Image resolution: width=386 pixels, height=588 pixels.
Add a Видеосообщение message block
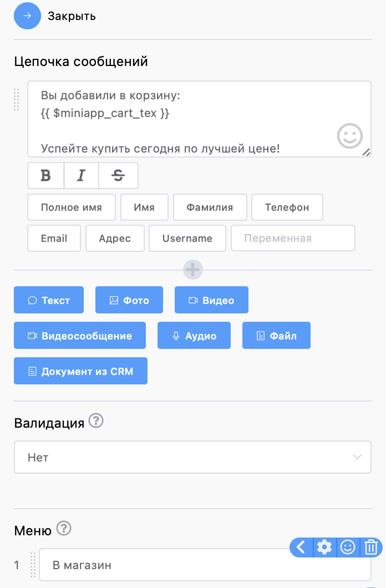point(80,336)
